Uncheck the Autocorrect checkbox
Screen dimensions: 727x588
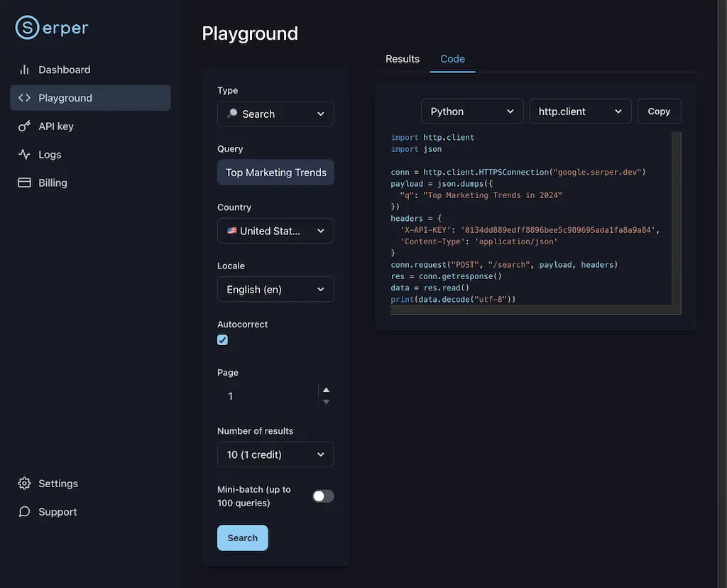click(x=223, y=340)
